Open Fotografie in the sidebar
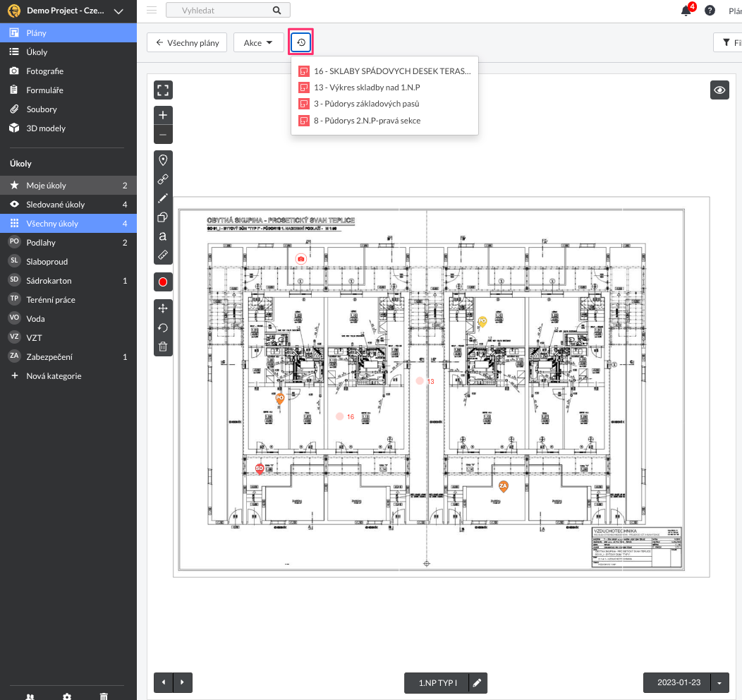The width and height of the screenshot is (742, 700). [45, 71]
